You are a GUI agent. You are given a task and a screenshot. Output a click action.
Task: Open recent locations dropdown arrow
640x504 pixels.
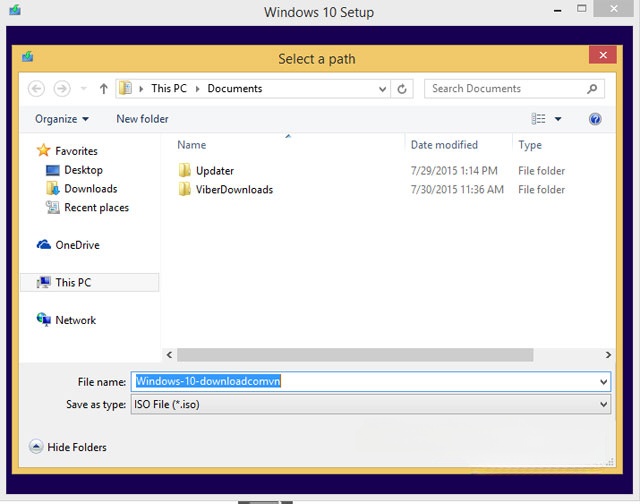pos(84,89)
